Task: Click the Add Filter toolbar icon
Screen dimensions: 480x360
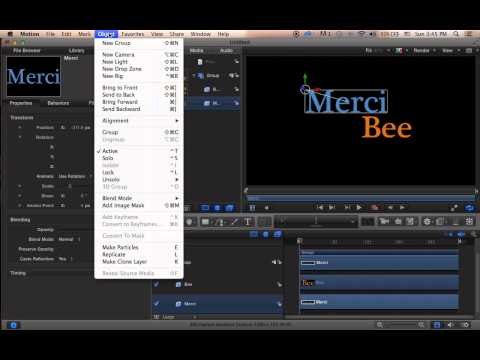Action: [x=440, y=221]
